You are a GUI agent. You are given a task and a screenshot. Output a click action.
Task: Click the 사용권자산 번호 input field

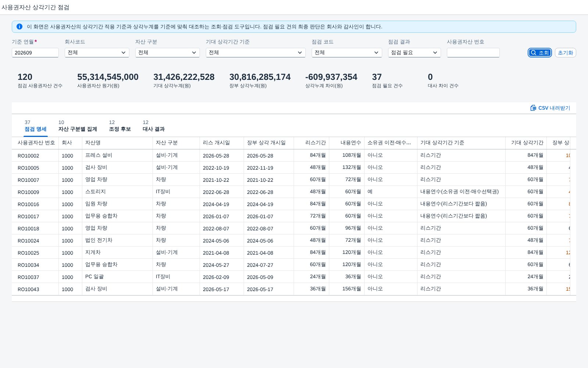point(473,53)
